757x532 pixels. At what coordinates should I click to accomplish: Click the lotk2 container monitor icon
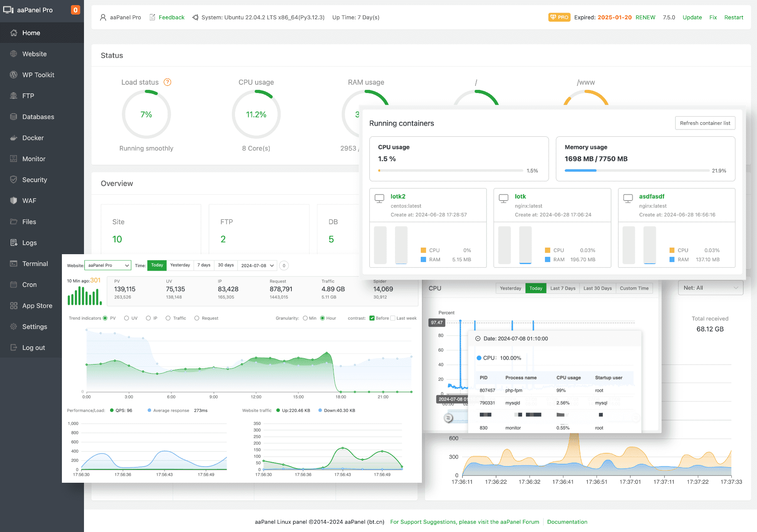(379, 198)
